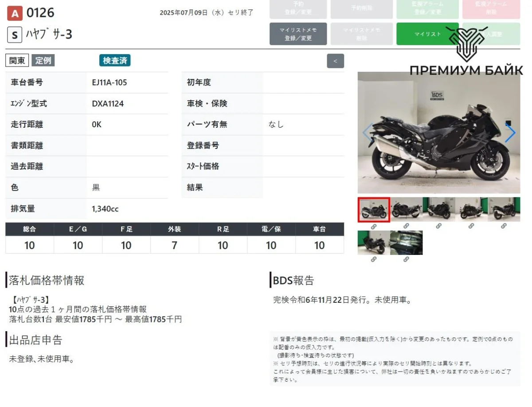
Task: Click the 予約削除 button
Action: [x=361, y=8]
